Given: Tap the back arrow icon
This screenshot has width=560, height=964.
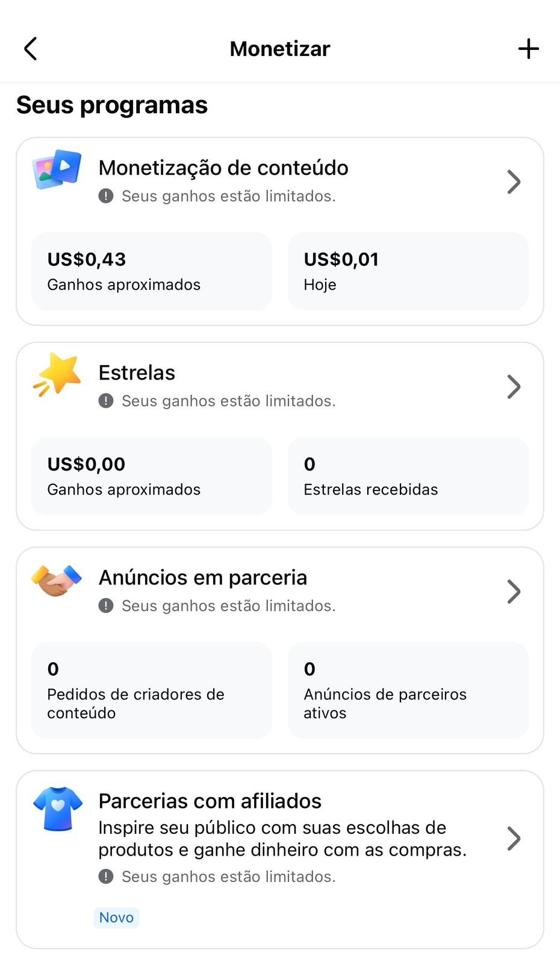Looking at the screenshot, I should (x=31, y=49).
